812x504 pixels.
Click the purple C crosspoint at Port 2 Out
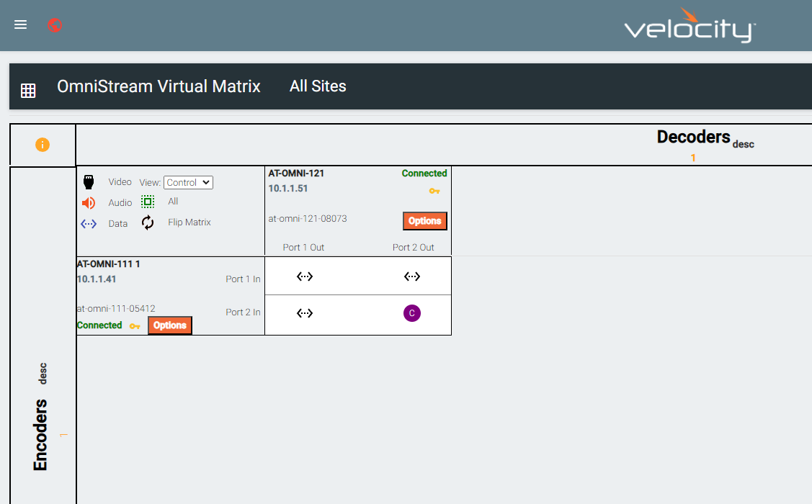coord(412,313)
